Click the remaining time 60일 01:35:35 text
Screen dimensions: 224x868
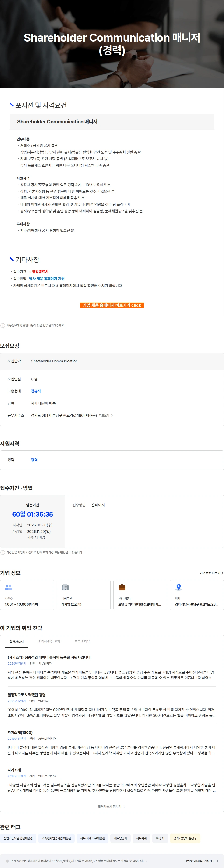pos(33,514)
